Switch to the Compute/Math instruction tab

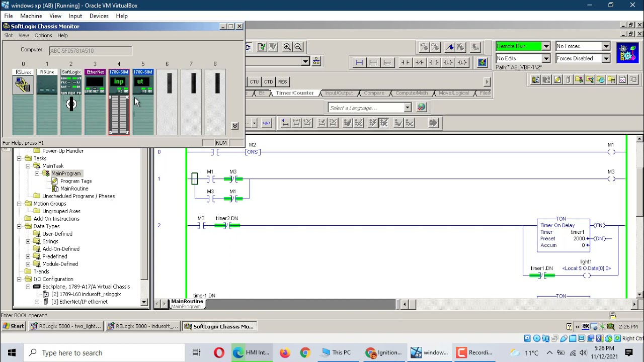pyautogui.click(x=411, y=93)
